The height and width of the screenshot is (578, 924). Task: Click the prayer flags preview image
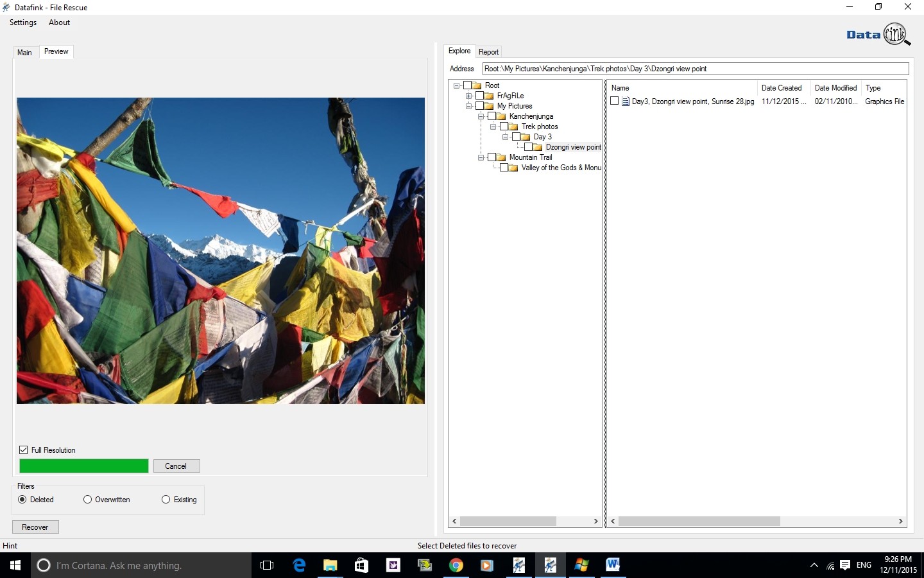click(x=221, y=250)
